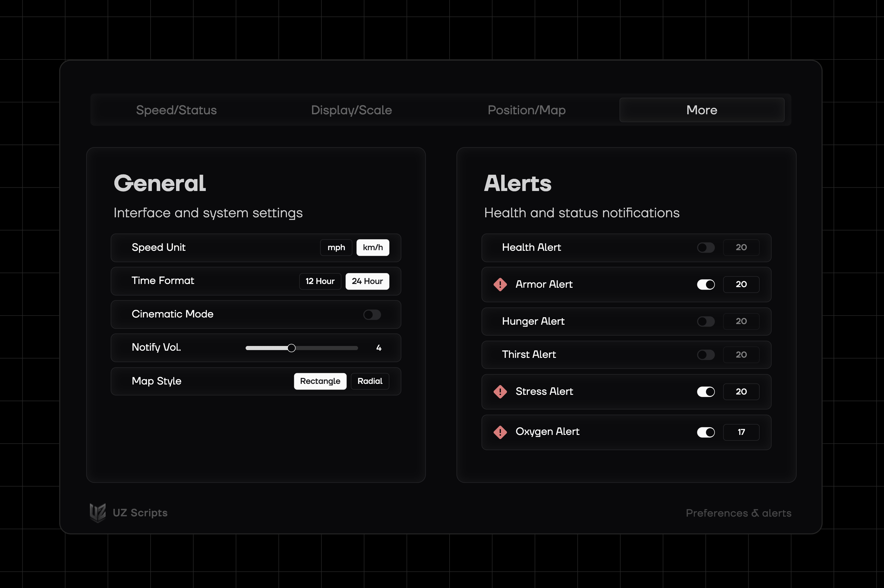884x588 pixels.
Task: Select the More tab
Action: (x=702, y=110)
